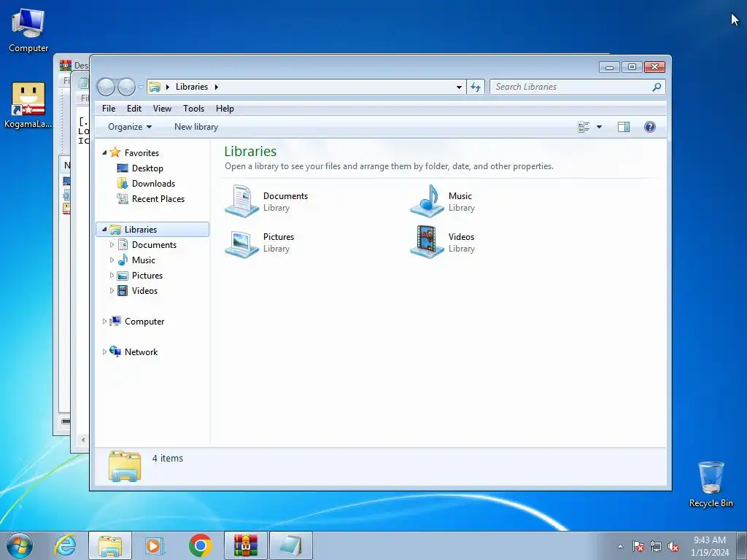Launch Google Chrome from taskbar
This screenshot has height=560, width=747.
(x=200, y=545)
